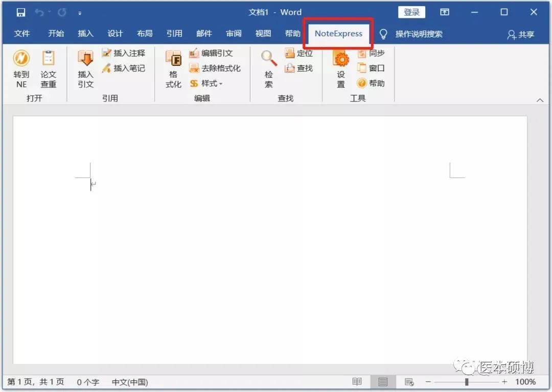Image resolution: width=552 pixels, height=392 pixels.
Task: Click the language indicator 中文(中国)
Action: coord(130,382)
